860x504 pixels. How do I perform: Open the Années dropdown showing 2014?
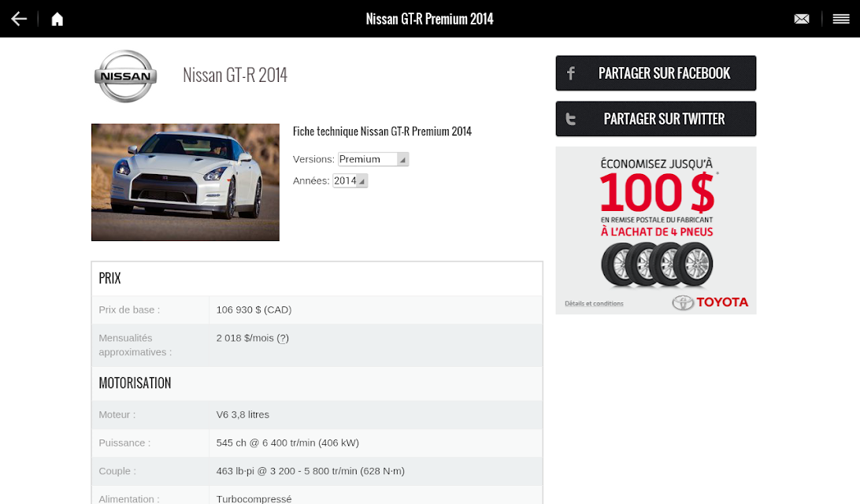point(350,180)
